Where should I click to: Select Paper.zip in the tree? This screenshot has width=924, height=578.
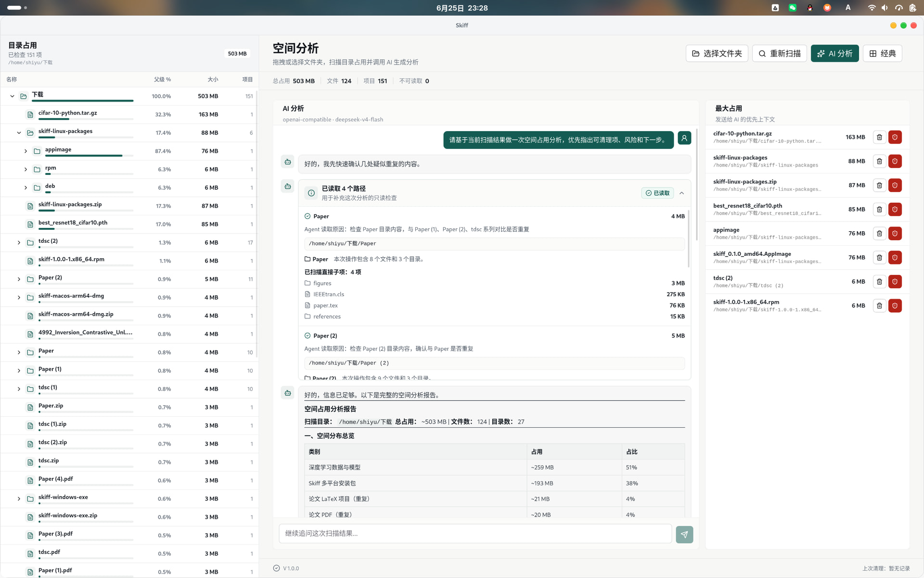point(129,407)
